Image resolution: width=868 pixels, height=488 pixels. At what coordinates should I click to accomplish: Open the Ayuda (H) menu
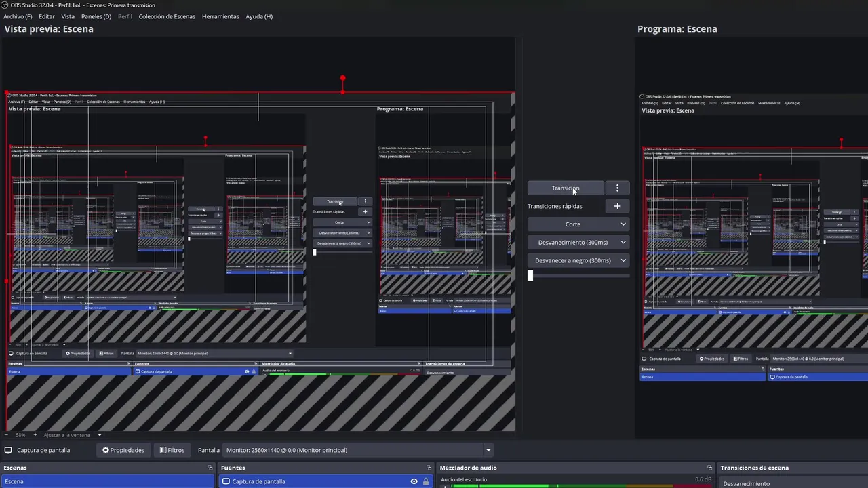pyautogui.click(x=259, y=16)
